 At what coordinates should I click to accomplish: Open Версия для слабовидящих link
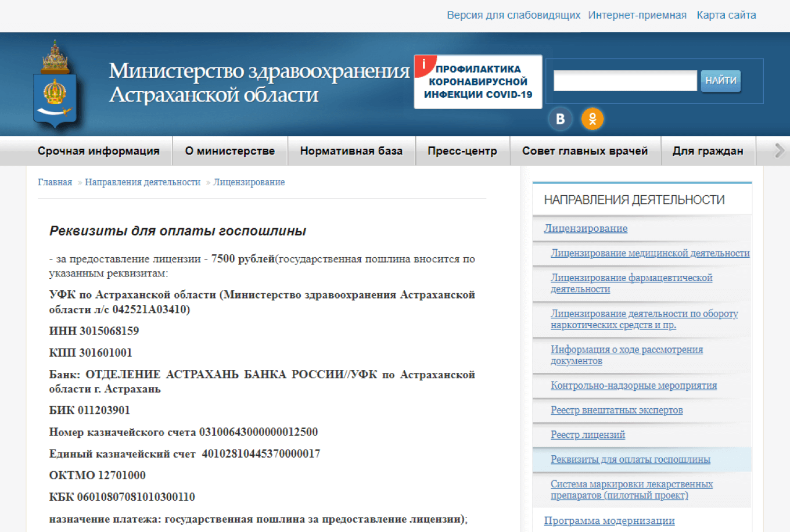[513, 15]
